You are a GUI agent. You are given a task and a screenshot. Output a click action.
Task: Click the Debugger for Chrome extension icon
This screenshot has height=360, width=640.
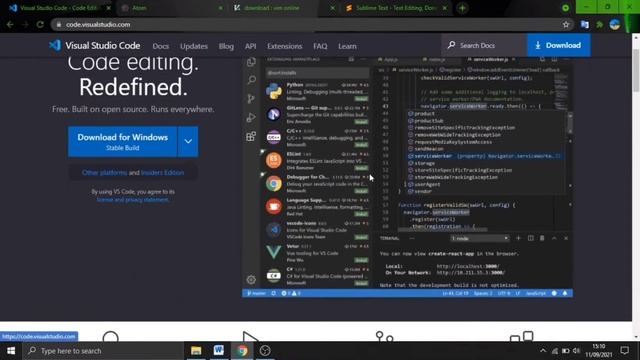274,183
